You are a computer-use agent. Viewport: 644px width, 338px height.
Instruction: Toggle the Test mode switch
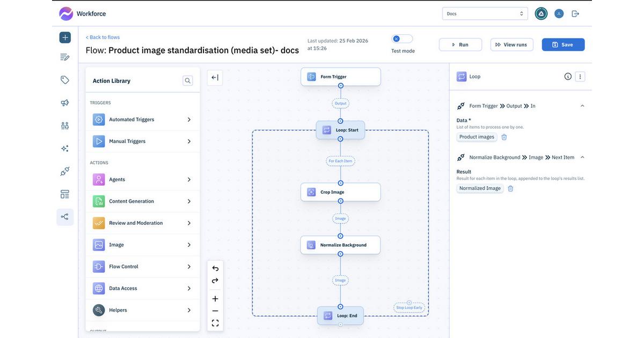pyautogui.click(x=402, y=39)
